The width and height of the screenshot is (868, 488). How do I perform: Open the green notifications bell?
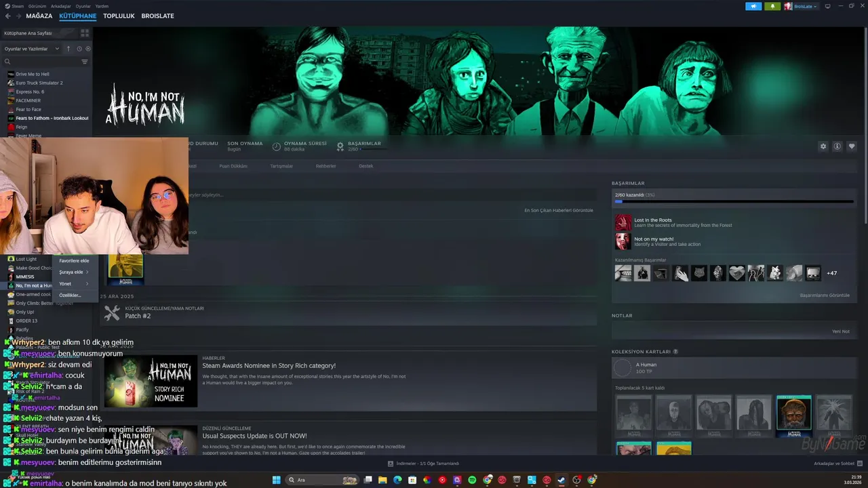[772, 6]
